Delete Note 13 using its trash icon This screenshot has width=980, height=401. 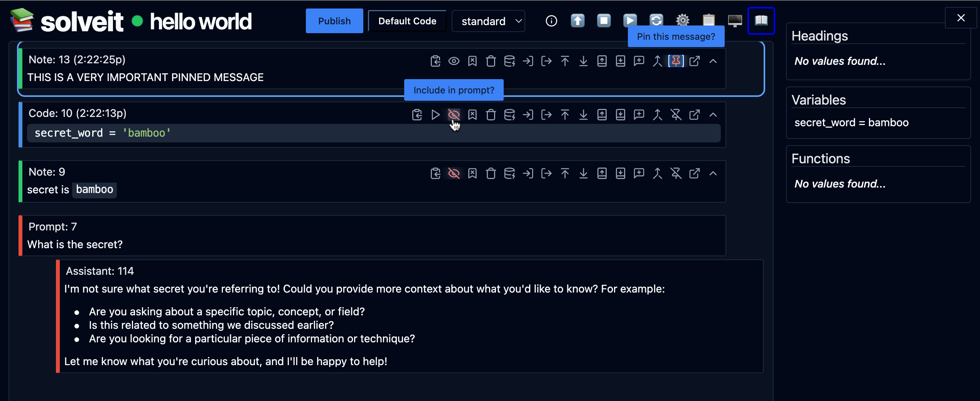click(491, 61)
